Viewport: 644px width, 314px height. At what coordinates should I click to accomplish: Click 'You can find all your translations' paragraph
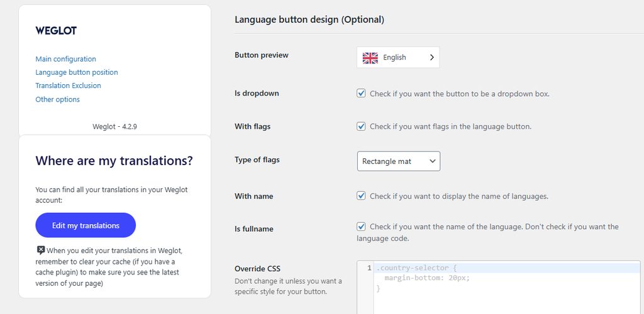pos(111,195)
